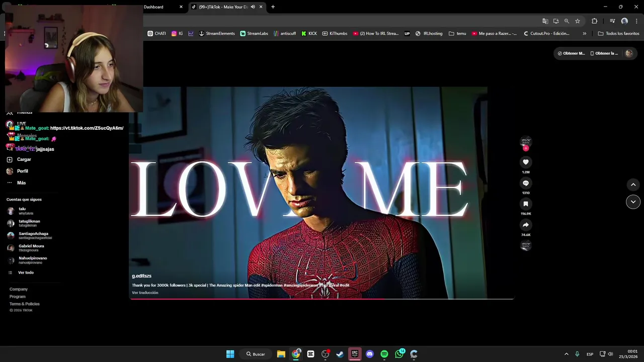The image size is (644, 362).
Task: Open Chrome extensions puzzle icon
Action: [594, 21]
